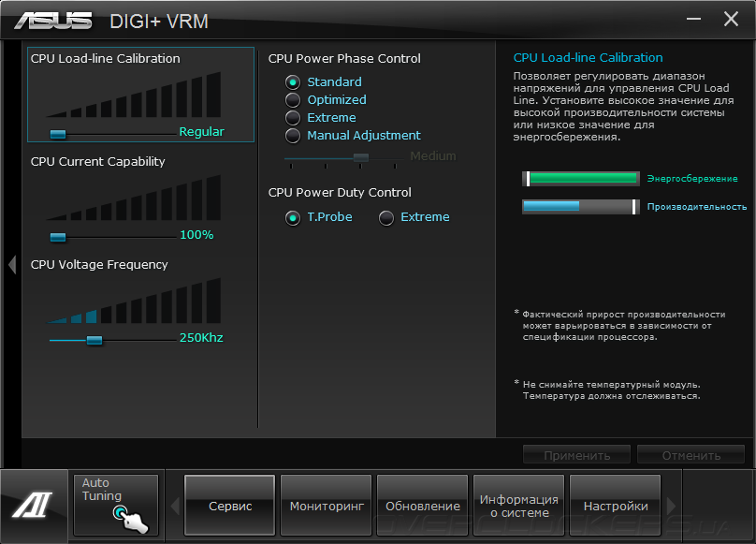Show previous menu items with left arrow
Viewport: 756px width, 544px height.
[x=175, y=506]
